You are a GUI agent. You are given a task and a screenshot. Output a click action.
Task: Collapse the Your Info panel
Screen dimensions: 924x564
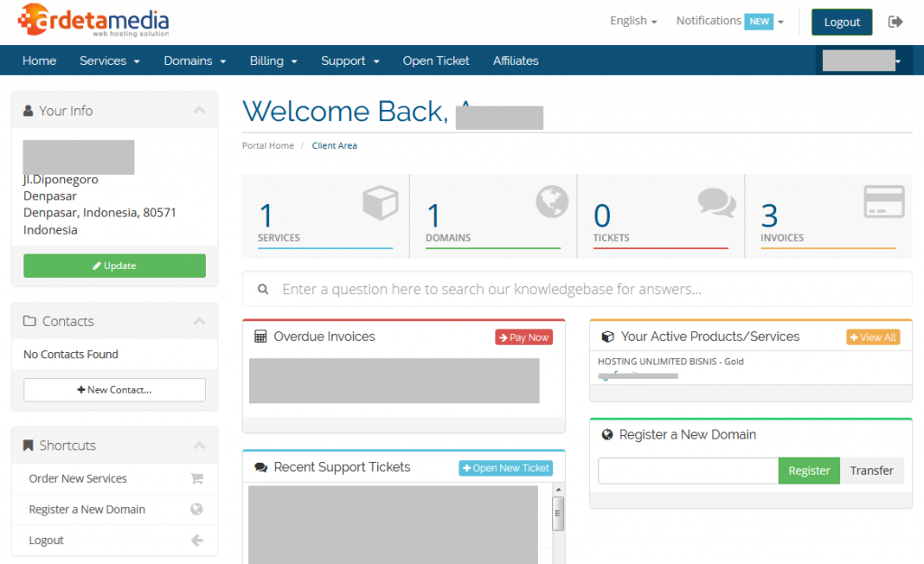[x=199, y=111]
